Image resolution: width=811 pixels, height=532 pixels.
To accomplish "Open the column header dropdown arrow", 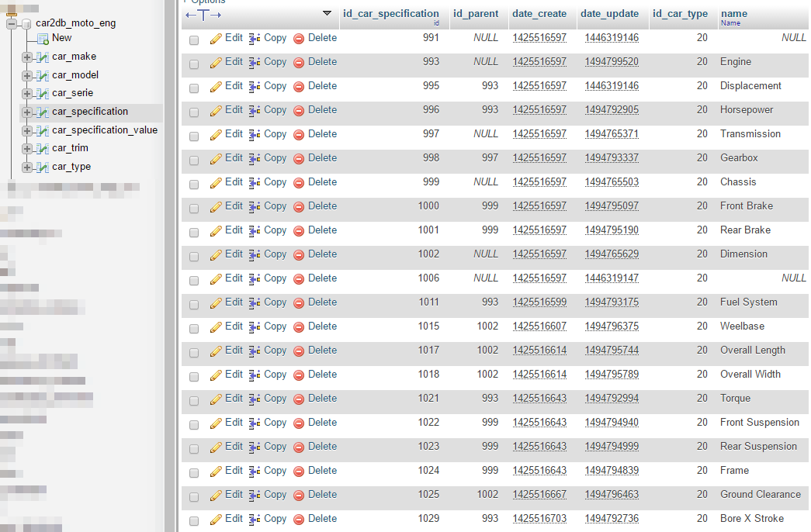I will [x=327, y=13].
